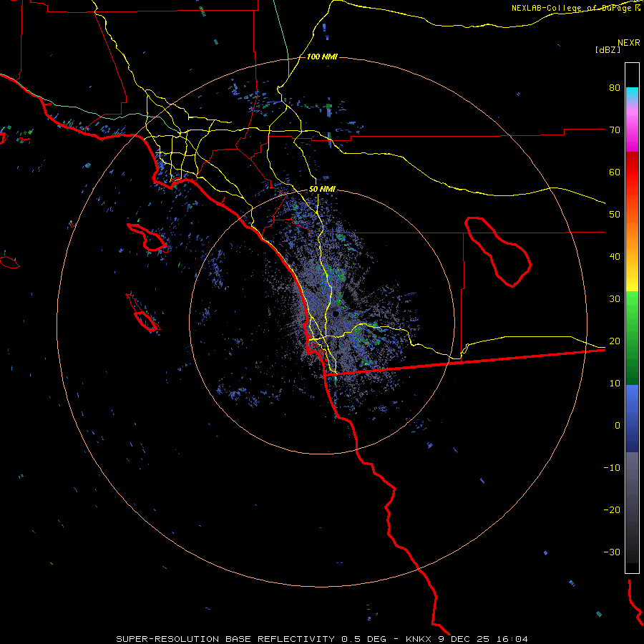644x644 pixels.
Task: Click the -20 value on the dBZ scale
Action: (x=612, y=510)
